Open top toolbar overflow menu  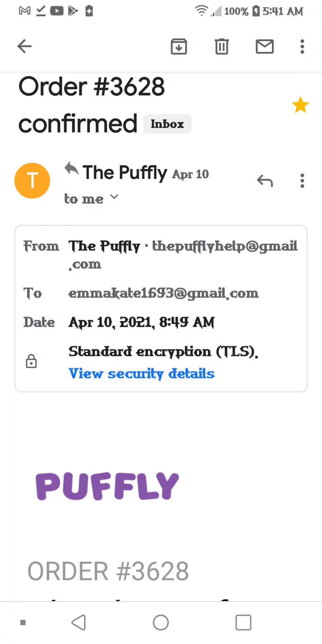tap(302, 47)
